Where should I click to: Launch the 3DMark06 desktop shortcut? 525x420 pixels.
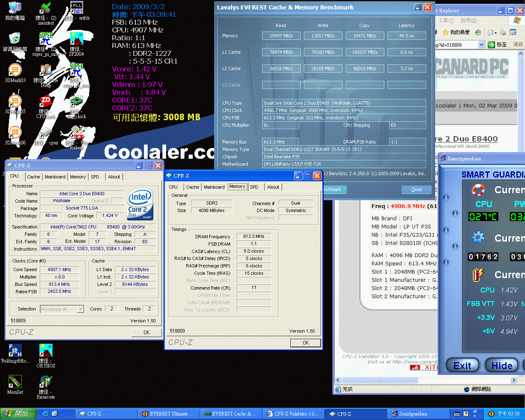point(15,135)
